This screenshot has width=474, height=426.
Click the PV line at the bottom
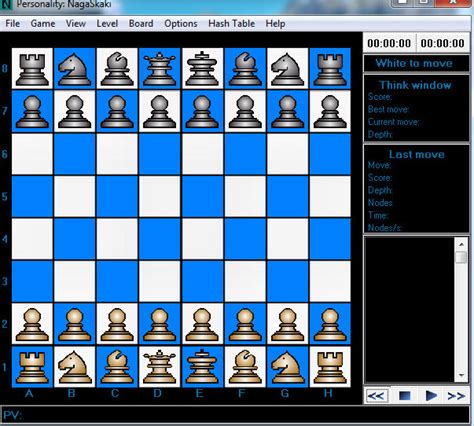[235, 416]
